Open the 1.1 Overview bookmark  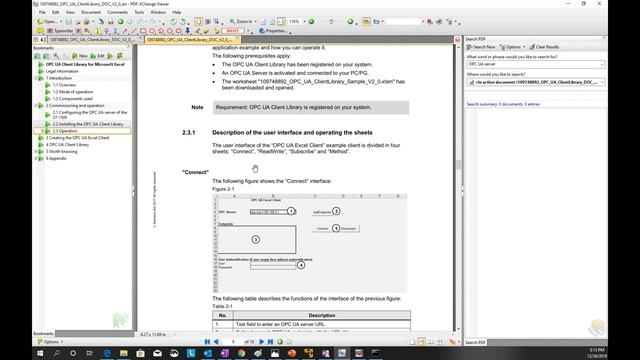click(x=64, y=85)
